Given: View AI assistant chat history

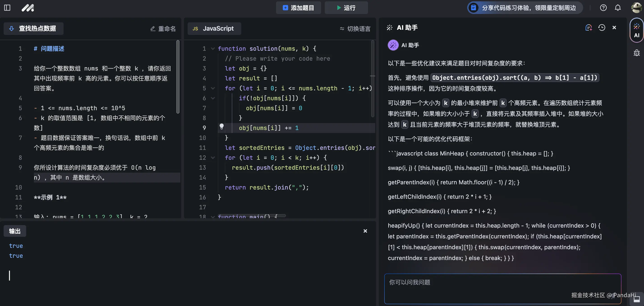Looking at the screenshot, I should 602,27.
